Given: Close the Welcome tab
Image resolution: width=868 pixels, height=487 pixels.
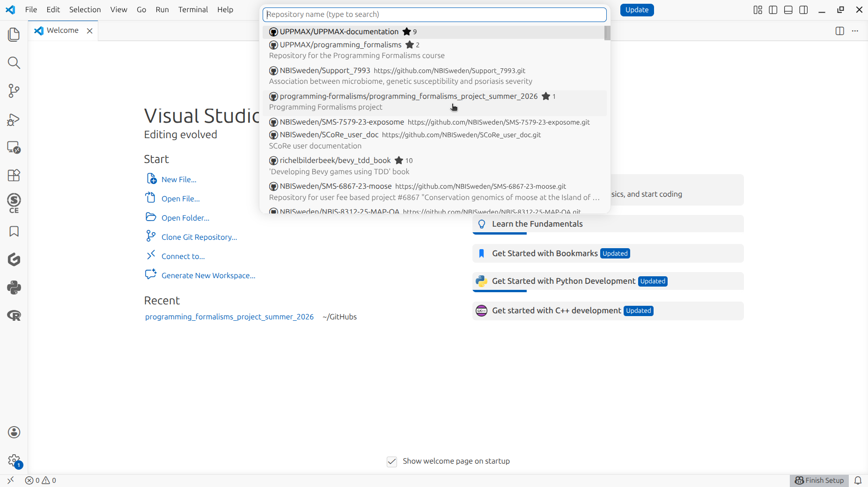Looking at the screenshot, I should pos(89,31).
